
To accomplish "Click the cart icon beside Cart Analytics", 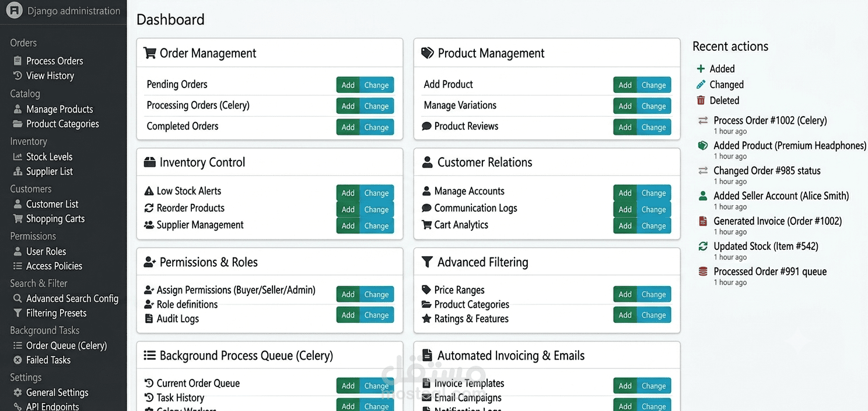I will tap(426, 225).
